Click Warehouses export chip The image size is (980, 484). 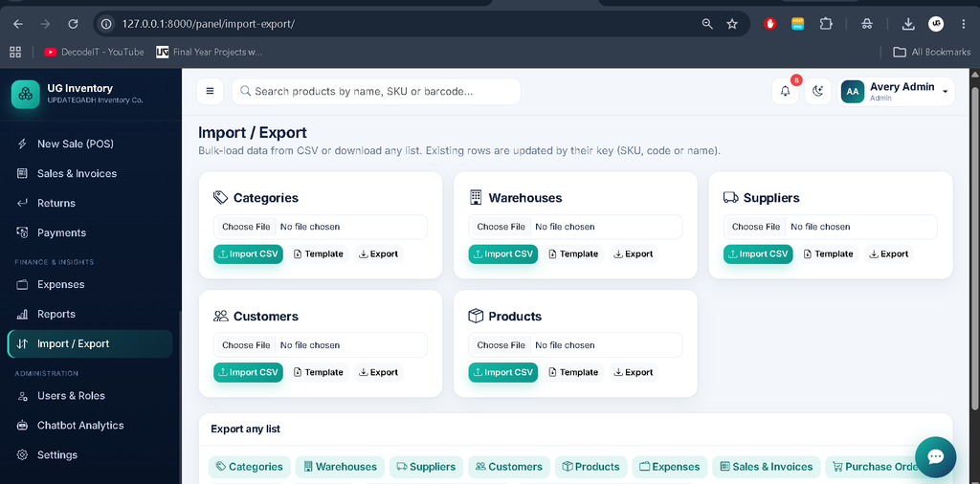click(x=340, y=467)
